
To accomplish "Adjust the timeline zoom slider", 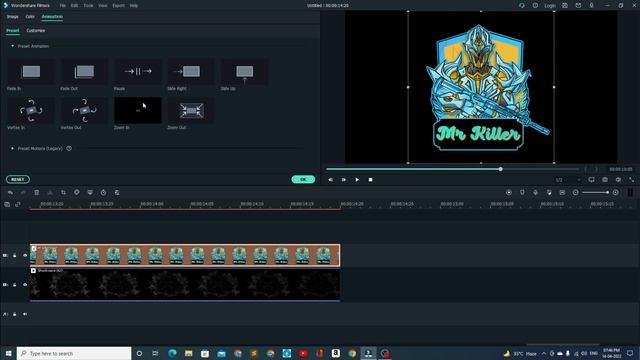I will click(x=596, y=192).
